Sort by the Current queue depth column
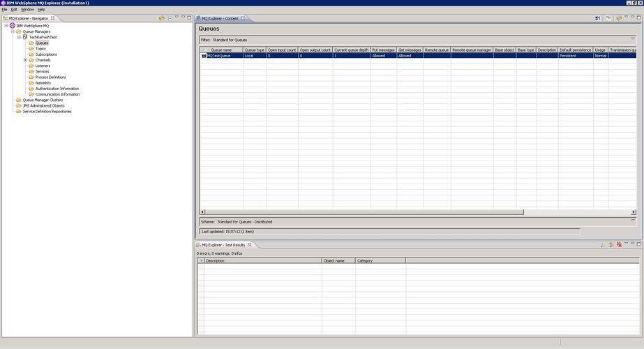Image resolution: width=644 pixels, height=349 pixels. tap(352, 50)
